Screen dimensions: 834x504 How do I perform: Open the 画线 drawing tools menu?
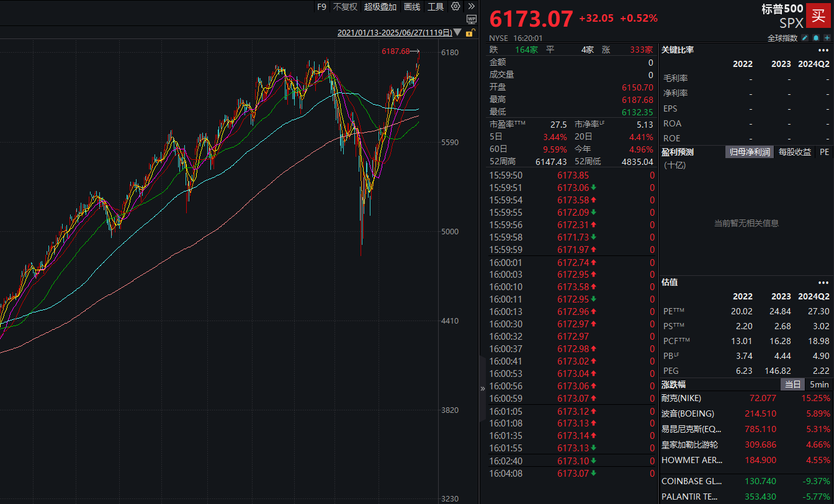coord(412,7)
